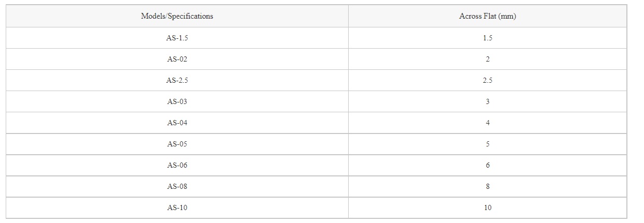
Task: Select the AS-06 model cell
Action: pos(177,165)
